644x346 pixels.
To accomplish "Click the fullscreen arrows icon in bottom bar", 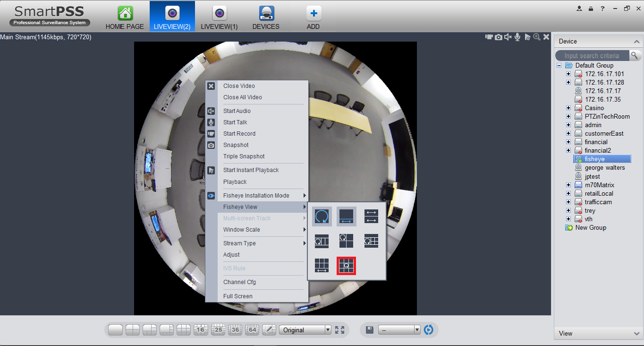I will pos(339,330).
